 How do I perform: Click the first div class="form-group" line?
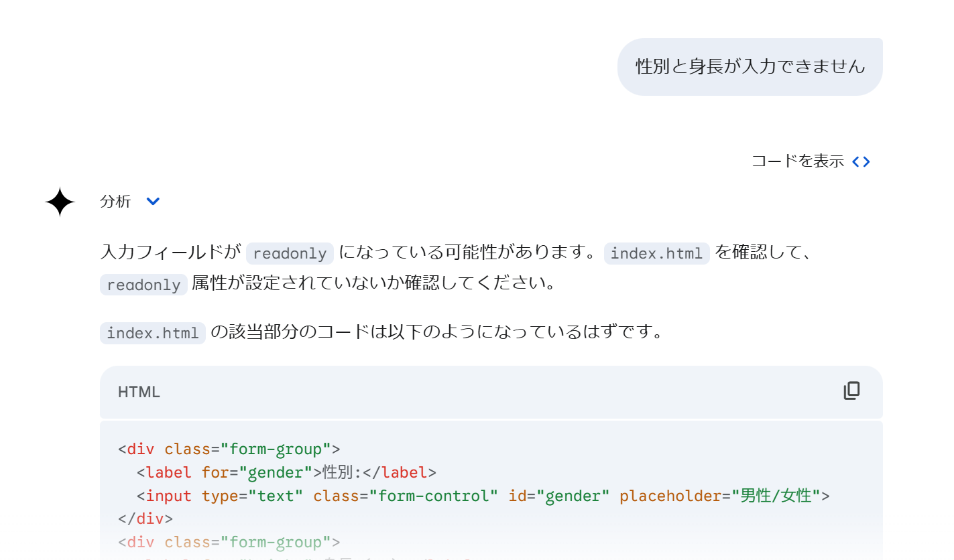229,449
